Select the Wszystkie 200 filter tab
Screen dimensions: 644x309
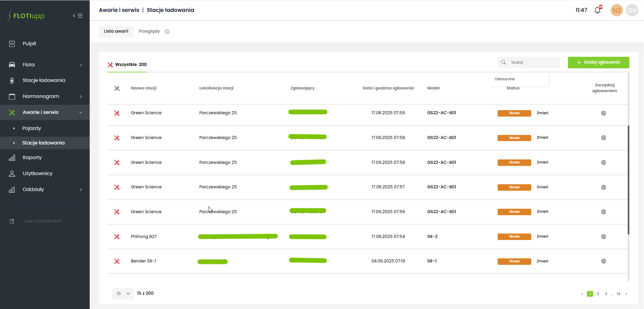coord(127,65)
